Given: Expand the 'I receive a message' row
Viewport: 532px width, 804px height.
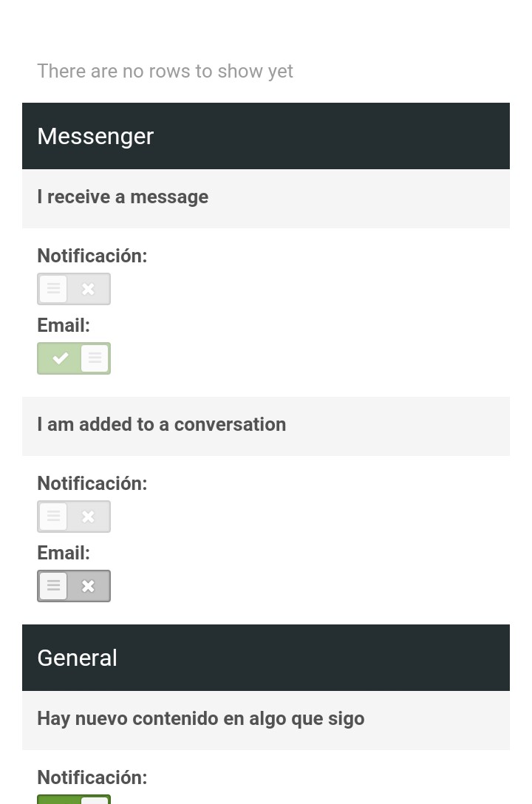Looking at the screenshot, I should pos(266,197).
